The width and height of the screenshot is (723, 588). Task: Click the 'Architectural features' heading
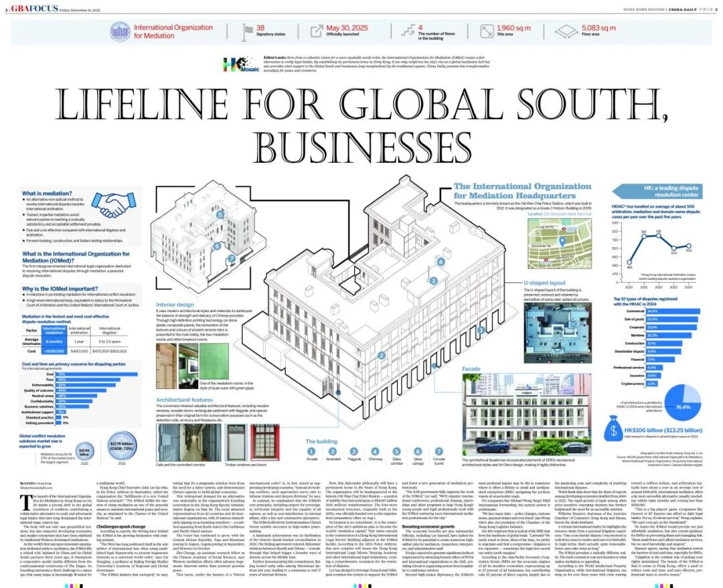[185, 400]
